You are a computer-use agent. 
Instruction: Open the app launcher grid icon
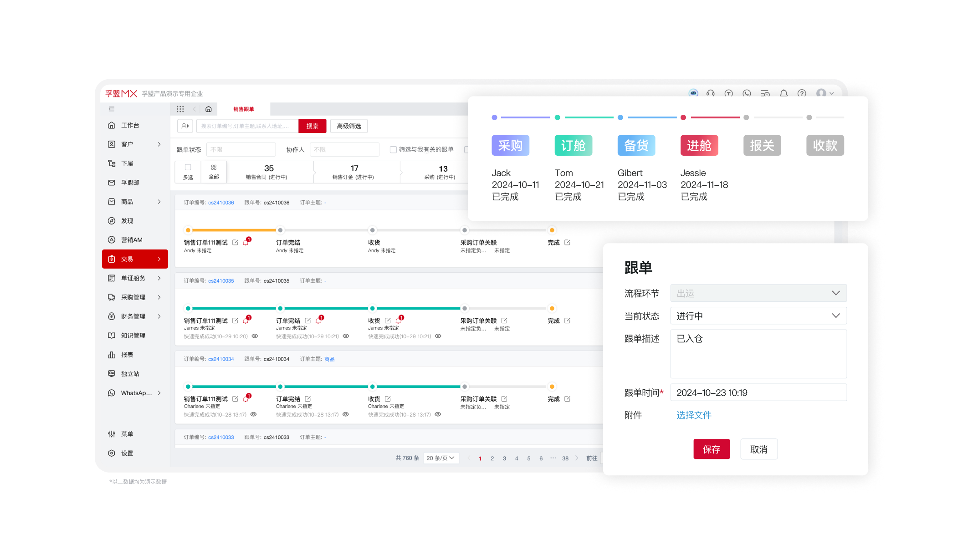pos(180,109)
